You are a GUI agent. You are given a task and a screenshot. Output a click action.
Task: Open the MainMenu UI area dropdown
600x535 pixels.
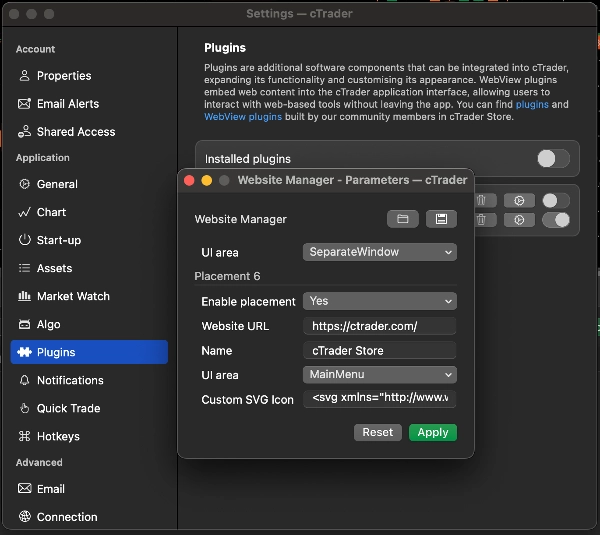[x=379, y=375]
